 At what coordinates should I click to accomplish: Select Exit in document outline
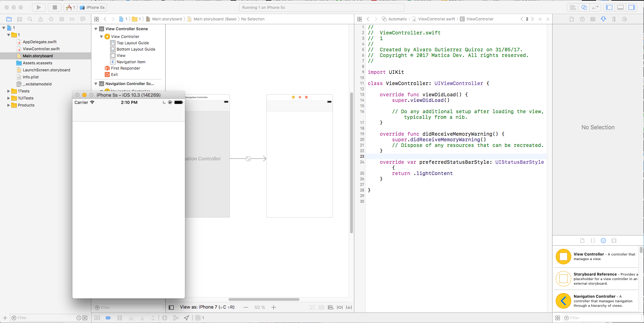(114, 75)
